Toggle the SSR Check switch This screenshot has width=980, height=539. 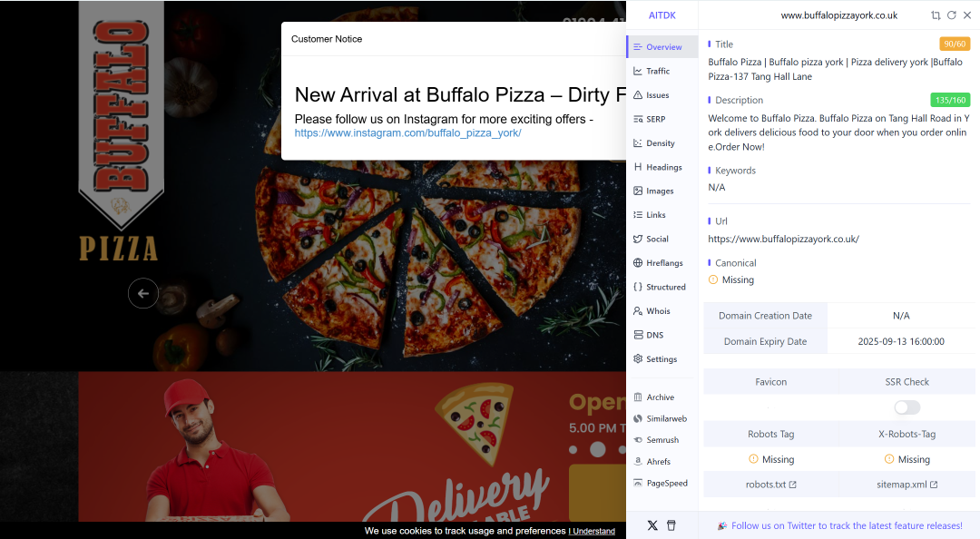[906, 407]
